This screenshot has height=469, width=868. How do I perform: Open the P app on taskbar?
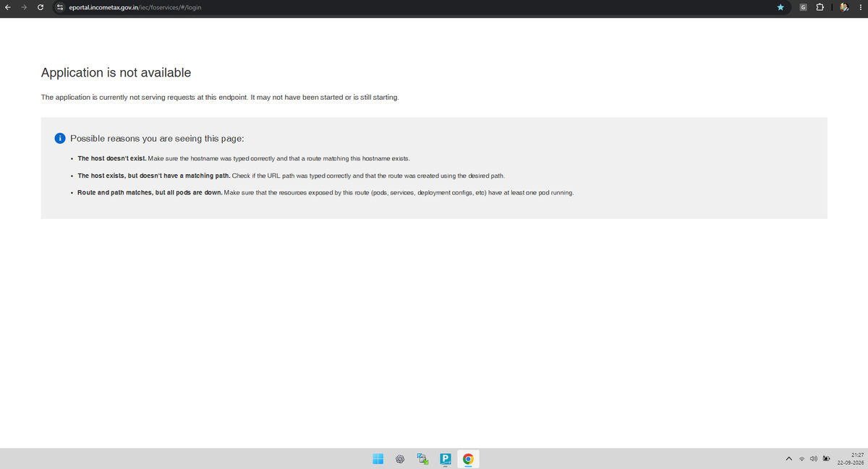click(446, 458)
